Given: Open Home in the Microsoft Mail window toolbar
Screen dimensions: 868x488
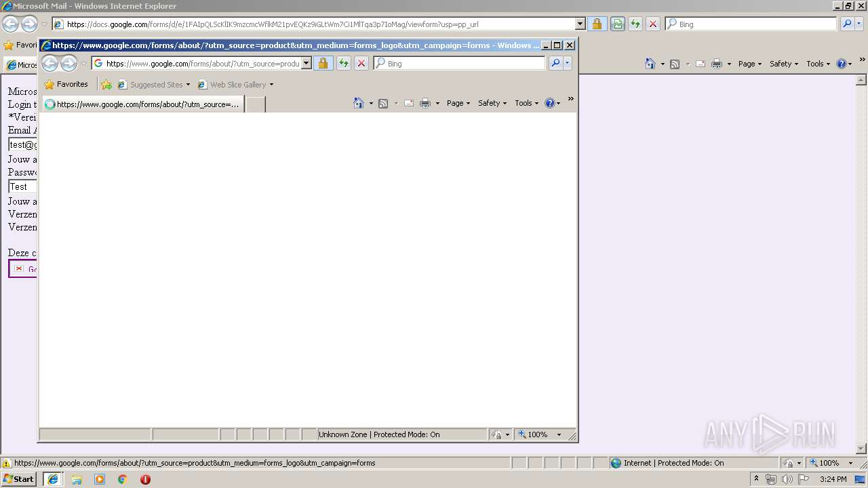Looking at the screenshot, I should click(650, 64).
